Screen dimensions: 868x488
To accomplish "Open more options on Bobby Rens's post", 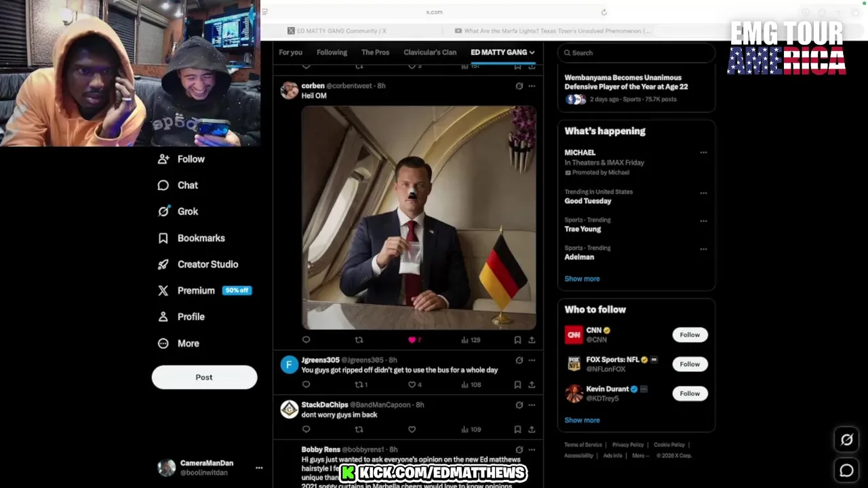I will tap(532, 449).
